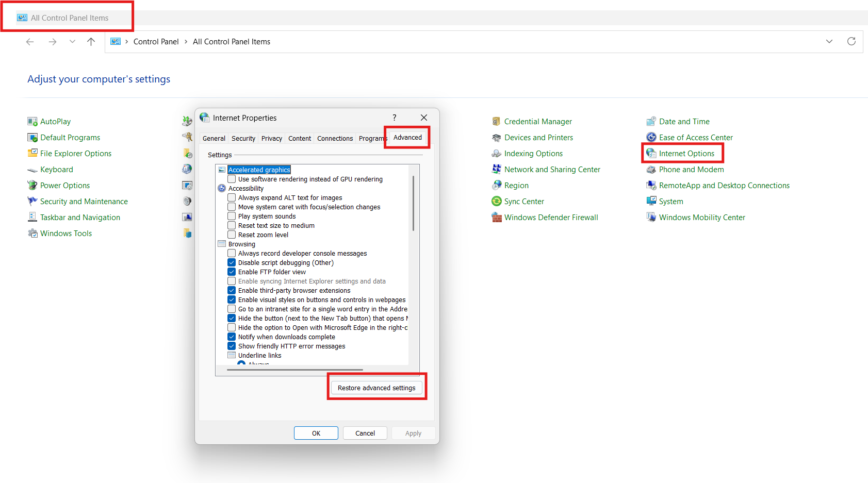
Task: Click the Restore advanced settings button
Action: click(x=376, y=387)
